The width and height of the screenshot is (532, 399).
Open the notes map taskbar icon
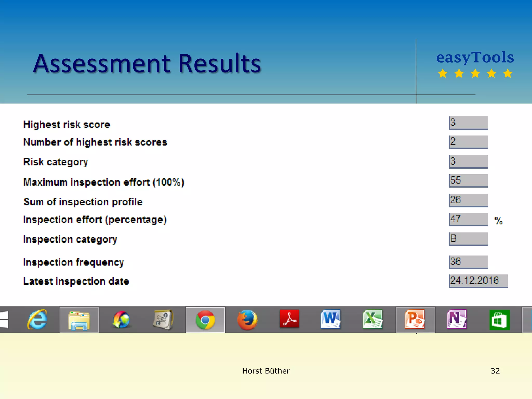[x=163, y=320]
